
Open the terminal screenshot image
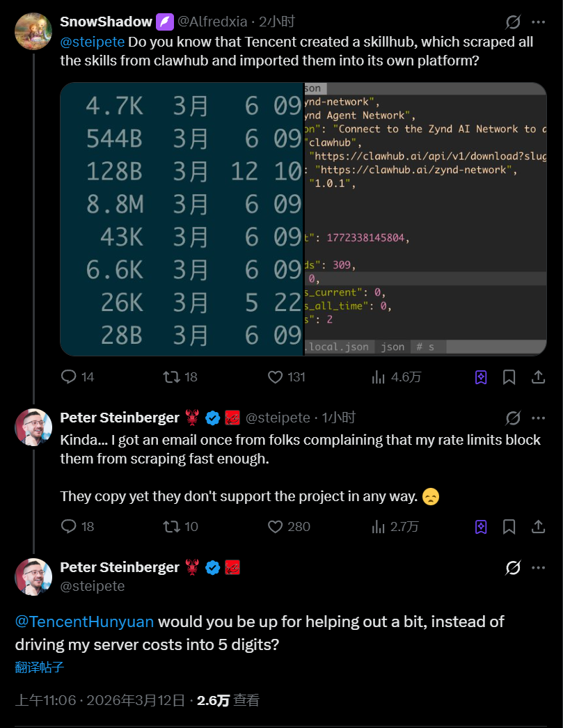303,219
